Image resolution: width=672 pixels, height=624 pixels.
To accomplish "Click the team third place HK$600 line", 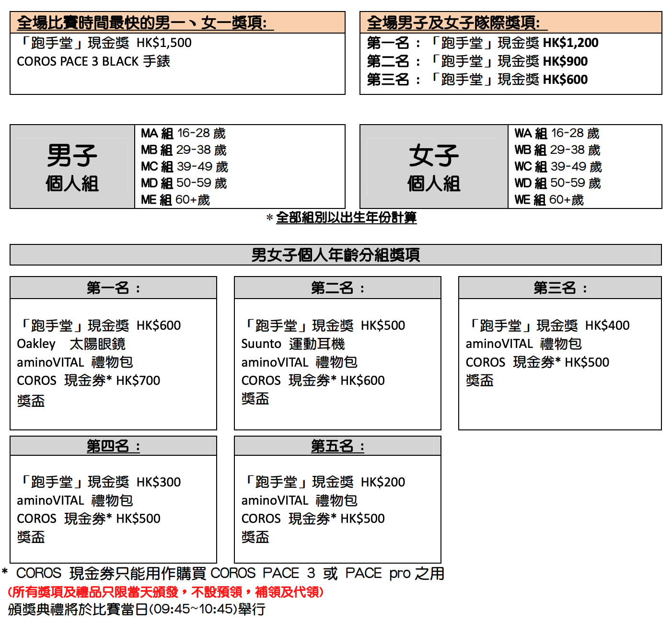I will click(x=477, y=80).
